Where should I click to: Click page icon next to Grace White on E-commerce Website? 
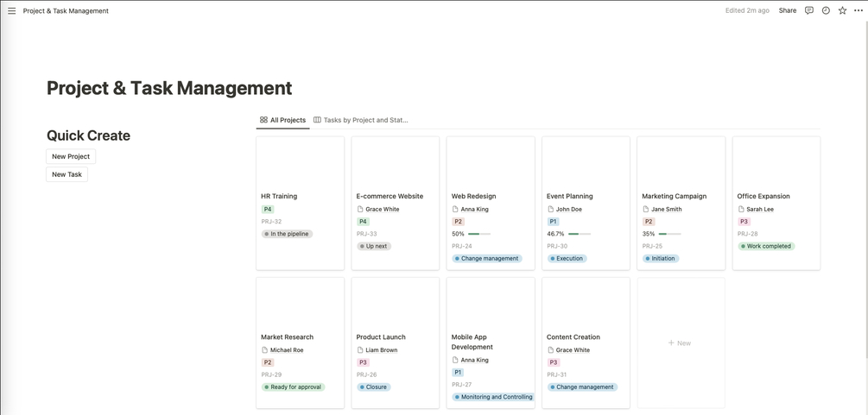click(x=360, y=209)
